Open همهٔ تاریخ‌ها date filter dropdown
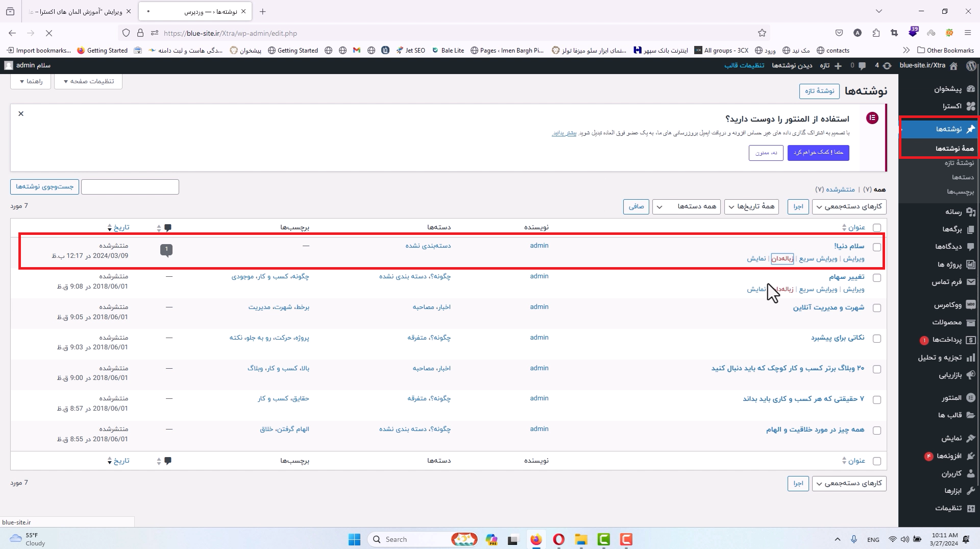 [751, 206]
